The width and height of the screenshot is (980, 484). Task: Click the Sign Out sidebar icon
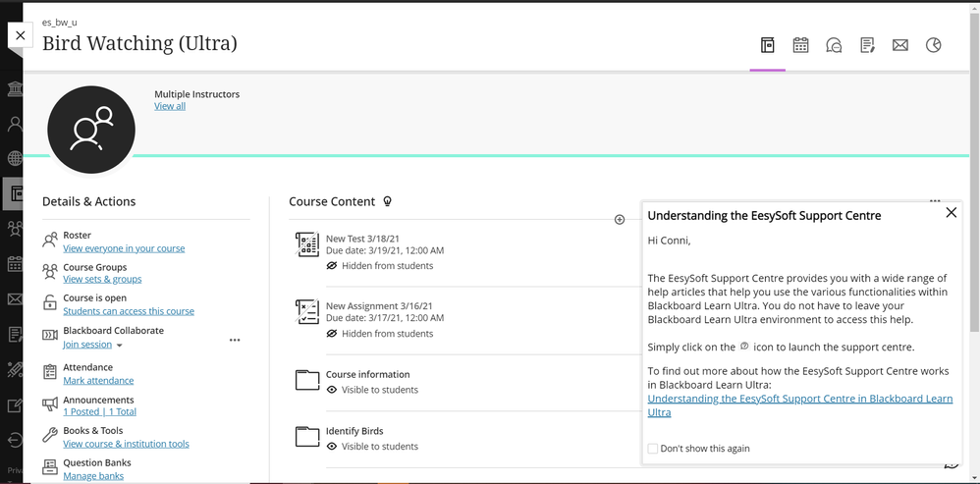click(x=15, y=439)
